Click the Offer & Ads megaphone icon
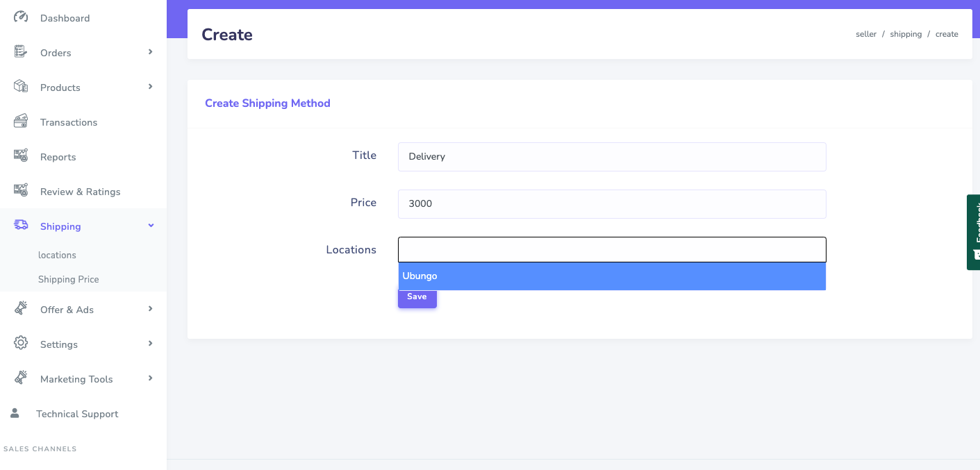This screenshot has height=470, width=980. point(21,309)
